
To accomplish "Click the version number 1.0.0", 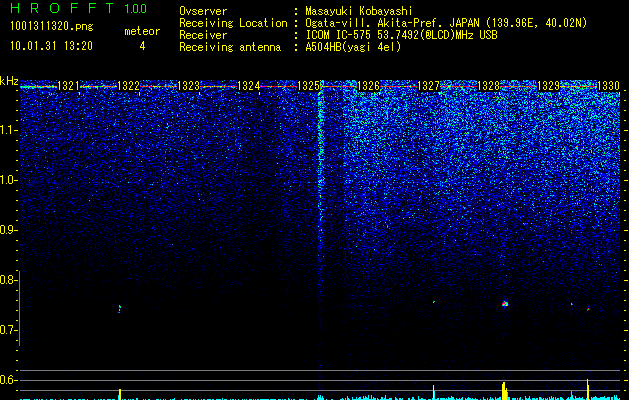I will (x=136, y=9).
